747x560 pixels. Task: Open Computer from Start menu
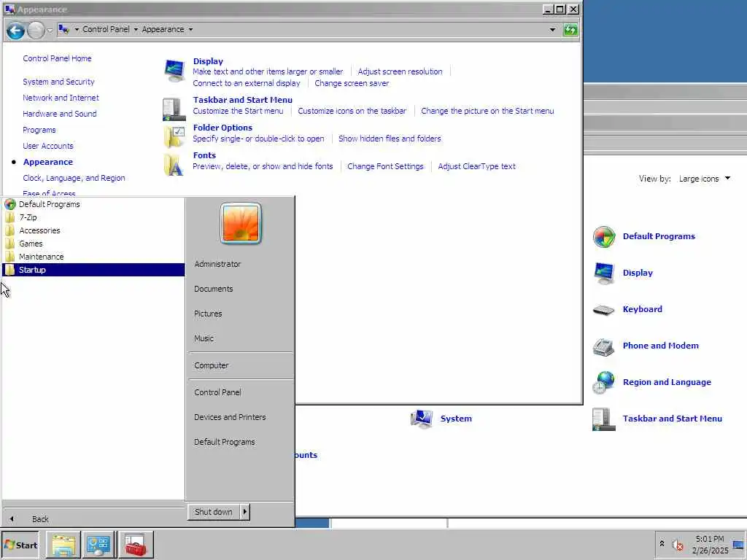[211, 366]
